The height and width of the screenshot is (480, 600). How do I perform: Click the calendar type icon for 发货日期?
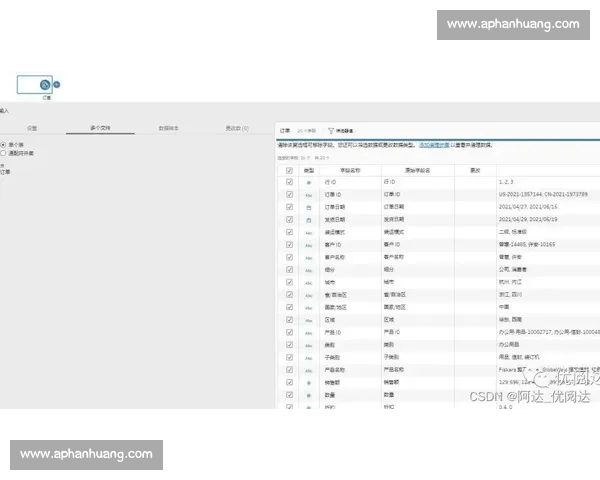pyautogui.click(x=309, y=219)
